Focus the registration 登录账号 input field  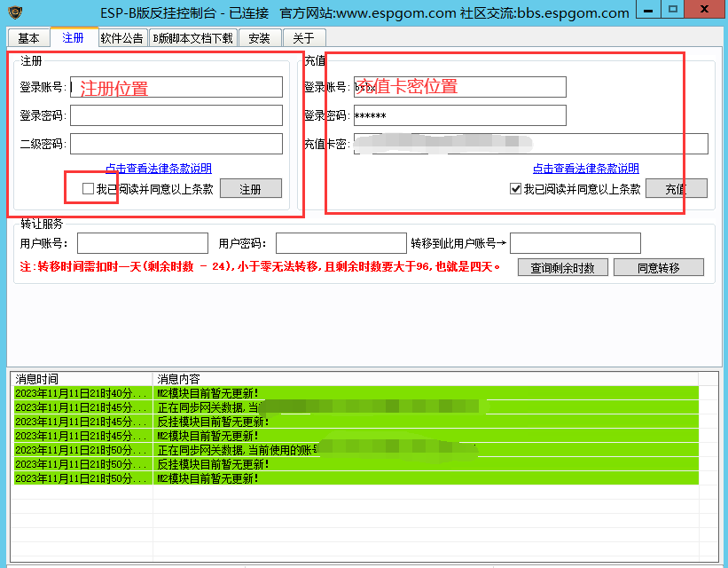pyautogui.click(x=176, y=87)
